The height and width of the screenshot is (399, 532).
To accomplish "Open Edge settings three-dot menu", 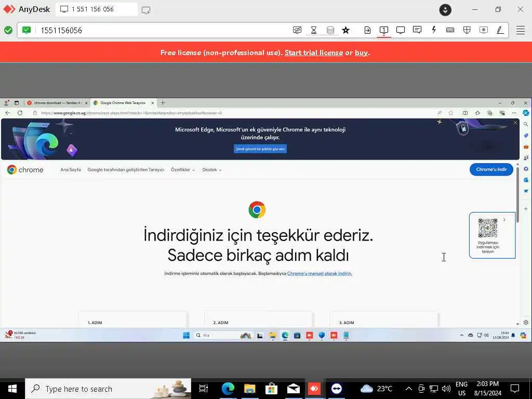I will click(514, 113).
